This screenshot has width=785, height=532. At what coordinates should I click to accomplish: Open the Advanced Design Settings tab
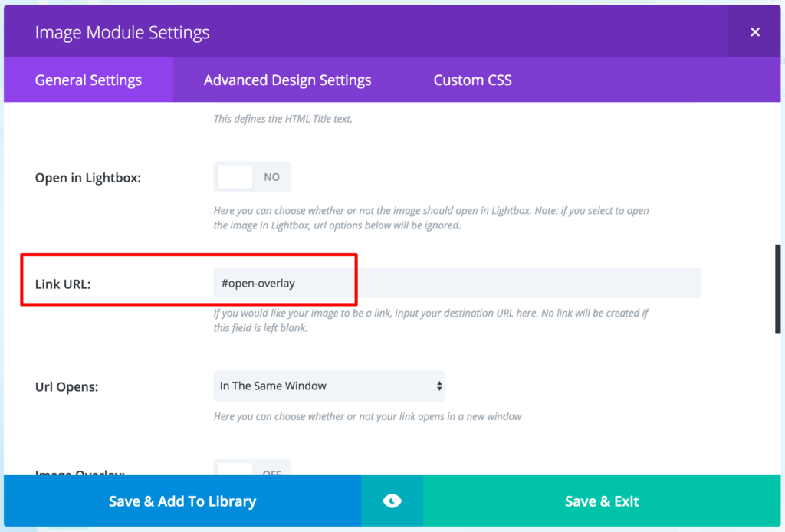(x=287, y=80)
